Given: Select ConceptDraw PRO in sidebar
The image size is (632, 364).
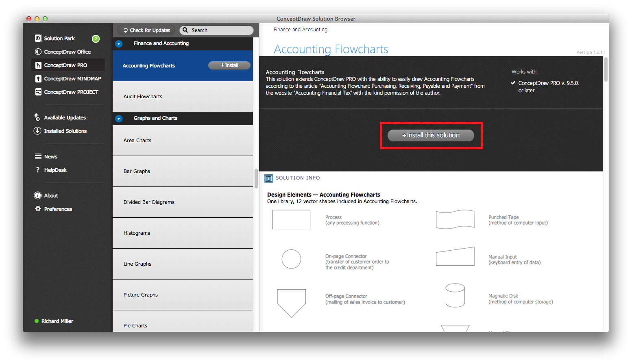Looking at the screenshot, I should tap(68, 65).
